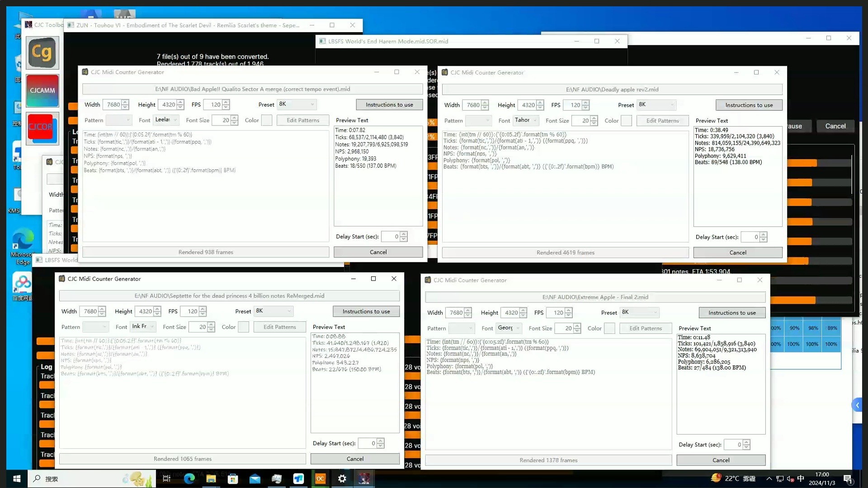Cancel rendering in the Bad Apple window

click(x=378, y=252)
